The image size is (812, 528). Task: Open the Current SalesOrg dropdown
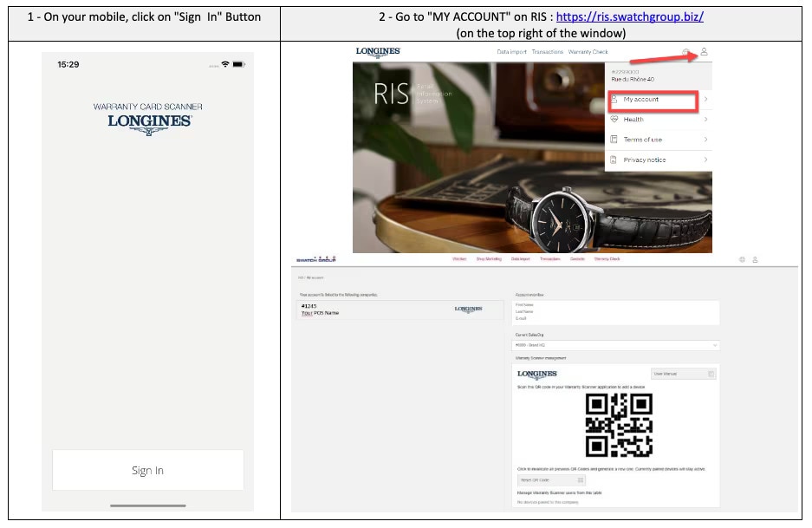tap(616, 345)
